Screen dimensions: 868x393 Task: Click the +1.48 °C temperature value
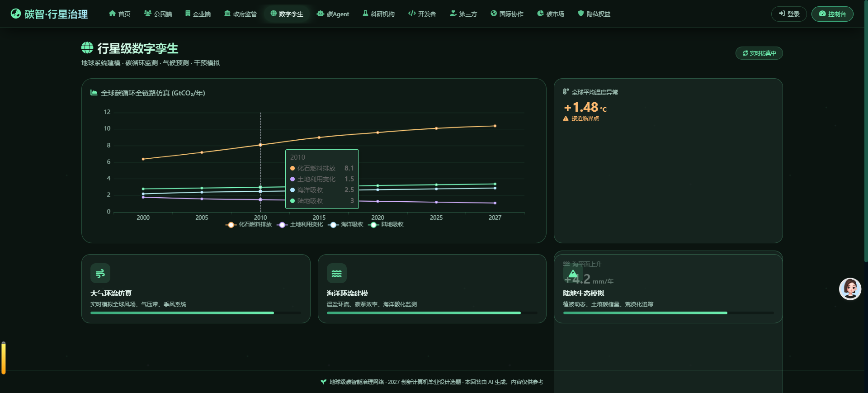pyautogui.click(x=585, y=107)
